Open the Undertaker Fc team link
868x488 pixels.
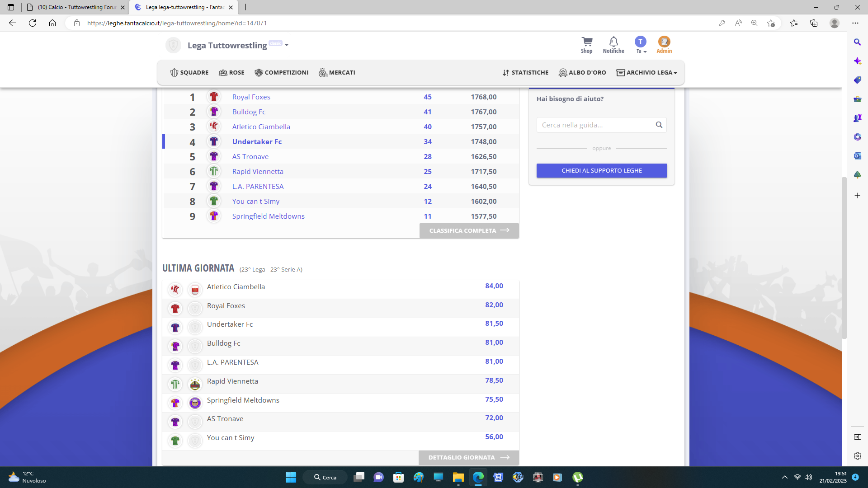(257, 141)
